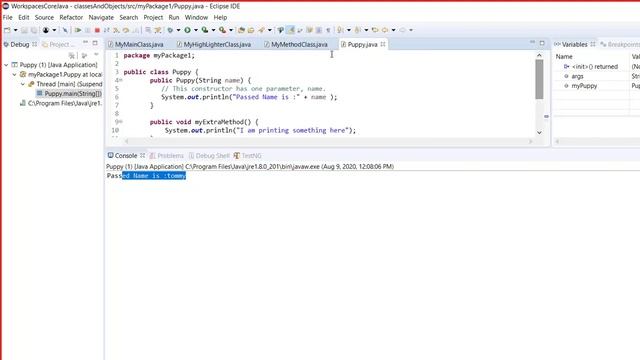
Task: Open the Coverage dropdown arrow
Action: tap(213, 30)
